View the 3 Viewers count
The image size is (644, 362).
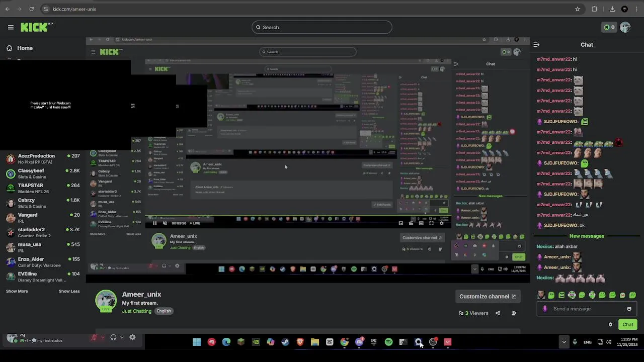[x=473, y=313]
